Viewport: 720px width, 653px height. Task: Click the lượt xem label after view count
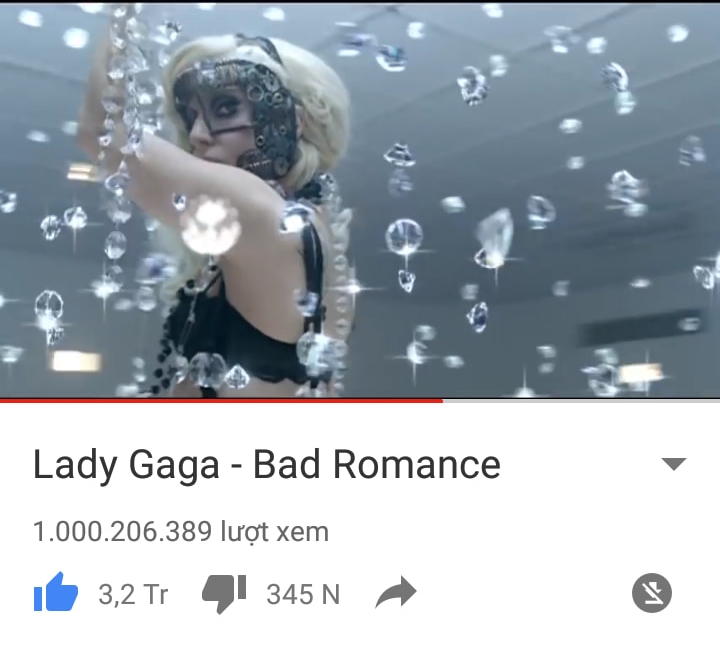275,533
